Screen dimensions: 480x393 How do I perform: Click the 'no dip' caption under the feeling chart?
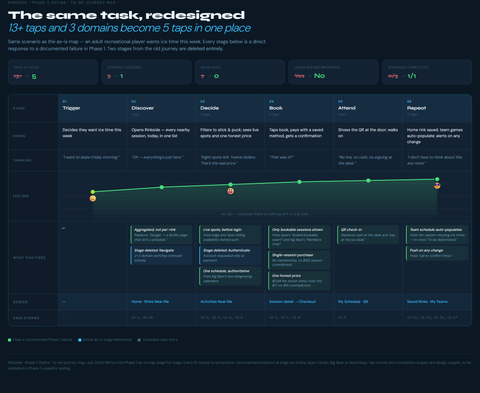pyautogui.click(x=265, y=214)
